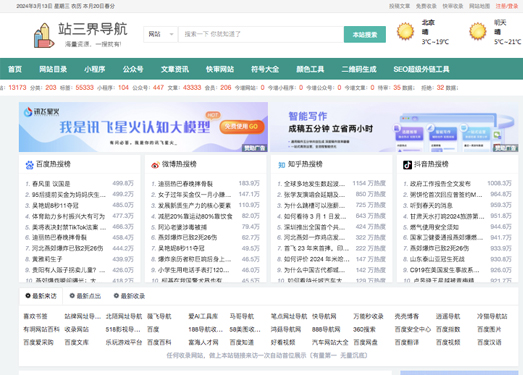The height and width of the screenshot is (375, 523).
Task: Click the 快导航网 site link
Action: click(x=324, y=316)
